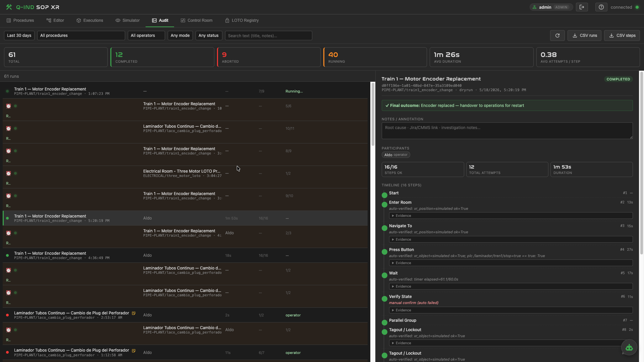This screenshot has width=644, height=362.
Task: Select the running 1:07:23 PM Motor Encoder run
Action: coord(185,91)
